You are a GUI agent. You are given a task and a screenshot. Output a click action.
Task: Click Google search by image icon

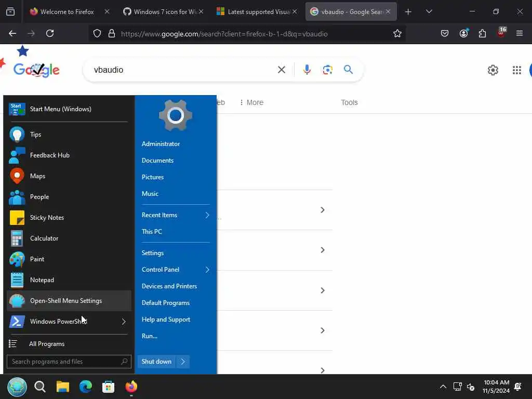point(327,70)
